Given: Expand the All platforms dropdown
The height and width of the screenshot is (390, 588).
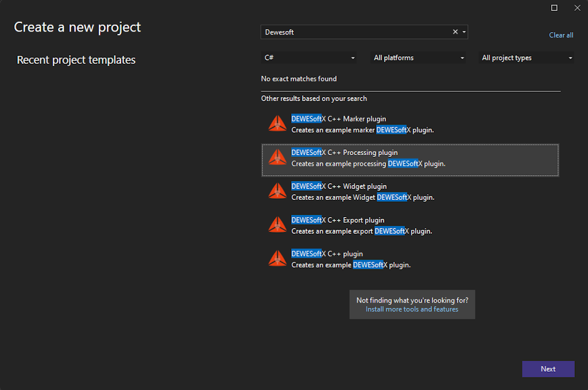Looking at the screenshot, I should point(418,58).
